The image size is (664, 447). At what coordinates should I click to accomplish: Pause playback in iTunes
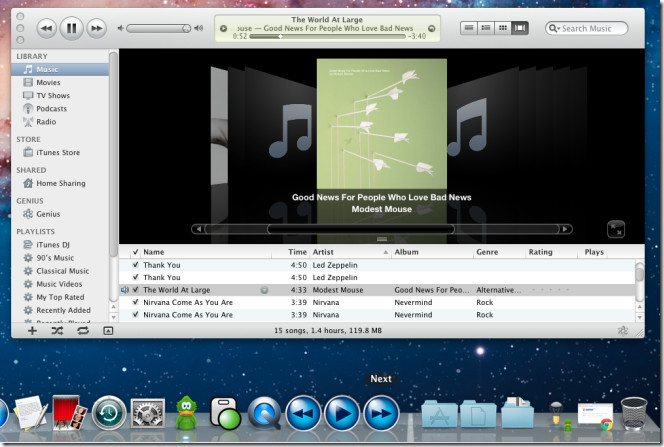click(72, 28)
